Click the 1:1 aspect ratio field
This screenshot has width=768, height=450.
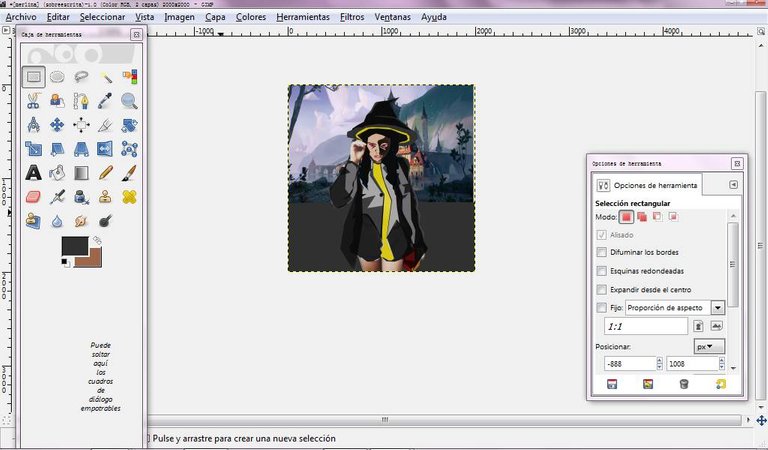(x=646, y=326)
